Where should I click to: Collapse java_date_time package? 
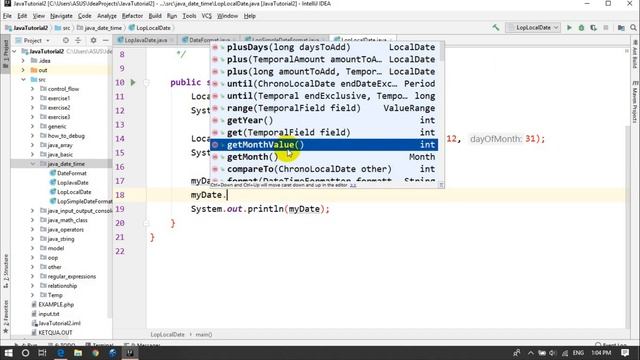pos(32,164)
